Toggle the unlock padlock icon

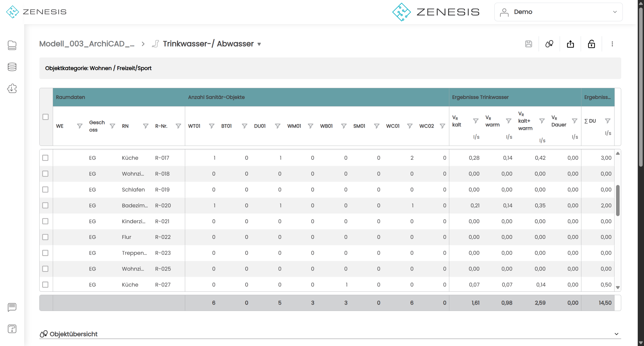pos(591,44)
